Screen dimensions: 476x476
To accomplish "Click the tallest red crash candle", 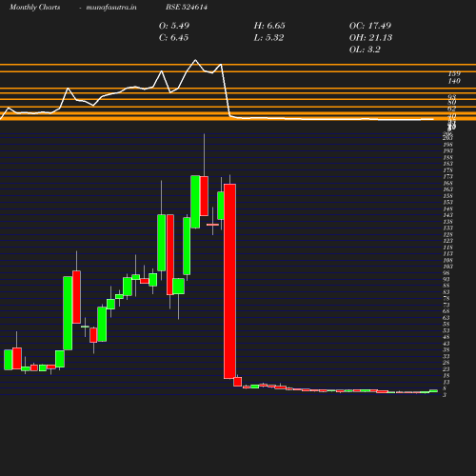I will pyautogui.click(x=229, y=281).
